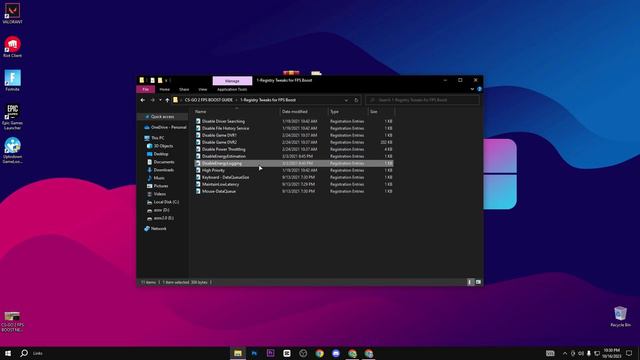Select the High Priority registry file
Screen dimensions: 640x360
(x=294, y=170)
